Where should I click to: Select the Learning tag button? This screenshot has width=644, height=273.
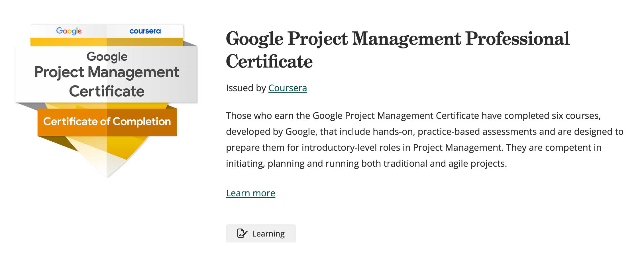pyautogui.click(x=261, y=233)
